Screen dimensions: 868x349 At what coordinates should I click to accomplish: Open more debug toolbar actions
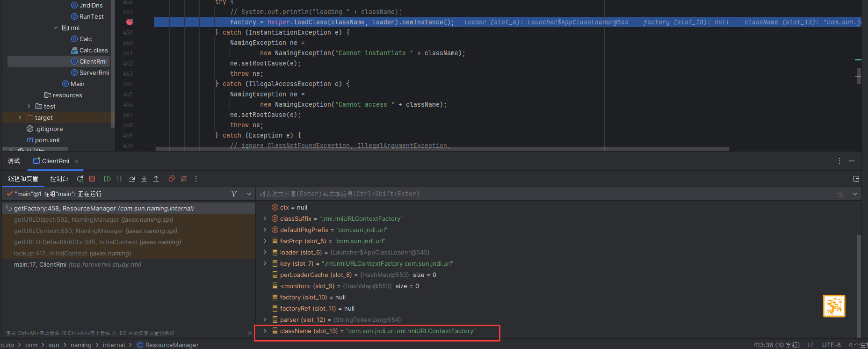click(x=196, y=179)
